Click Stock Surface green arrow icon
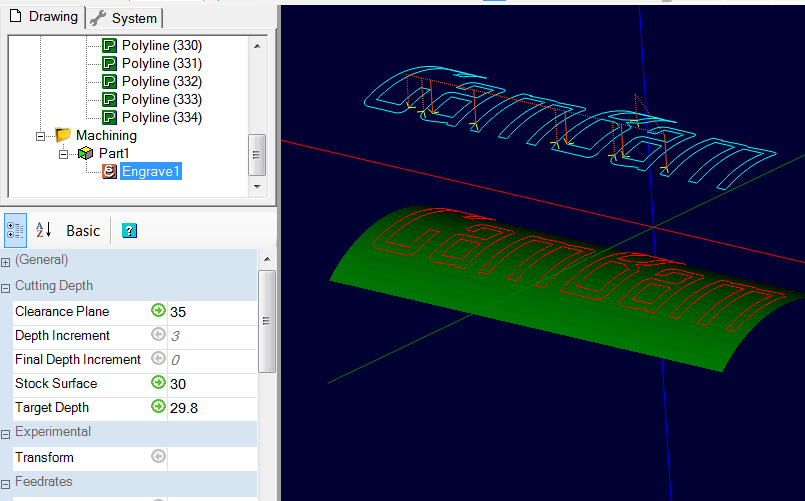805x501 pixels. click(158, 382)
